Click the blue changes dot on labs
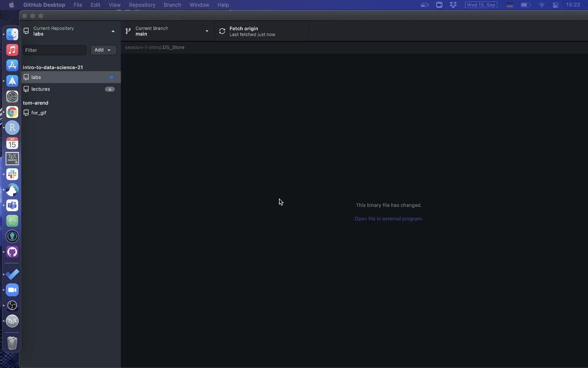588x368 pixels. (111, 77)
